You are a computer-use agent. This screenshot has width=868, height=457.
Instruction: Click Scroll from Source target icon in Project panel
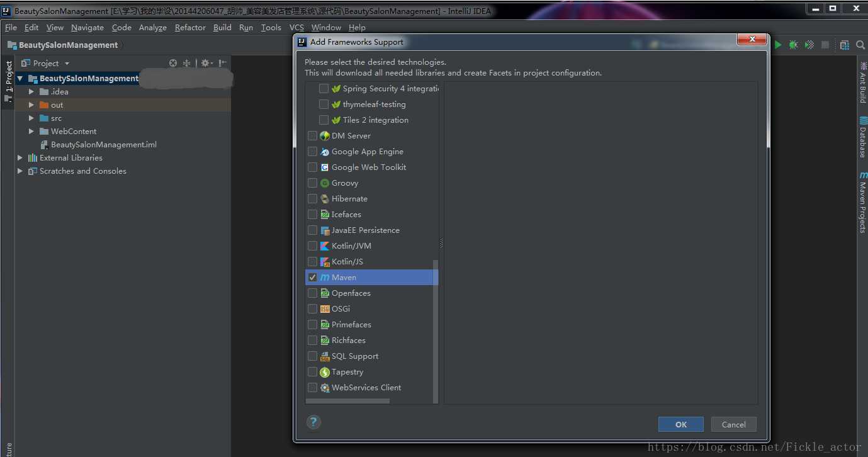[173, 63]
